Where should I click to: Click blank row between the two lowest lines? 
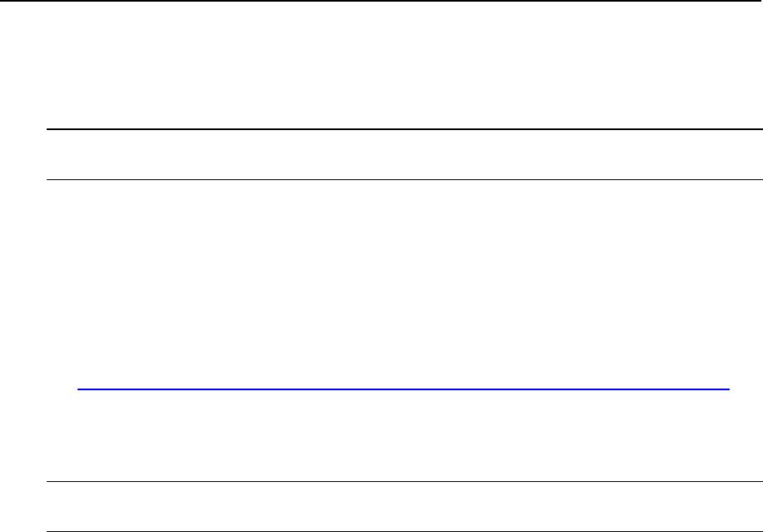tap(404, 506)
